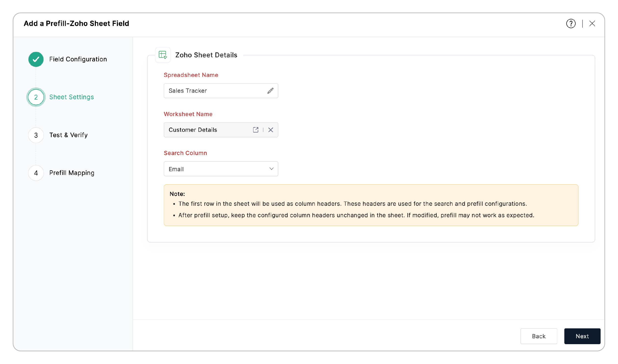Click the Customer Details worksheet field
Image resolution: width=618 pixels, height=364 pixels.
click(221, 130)
